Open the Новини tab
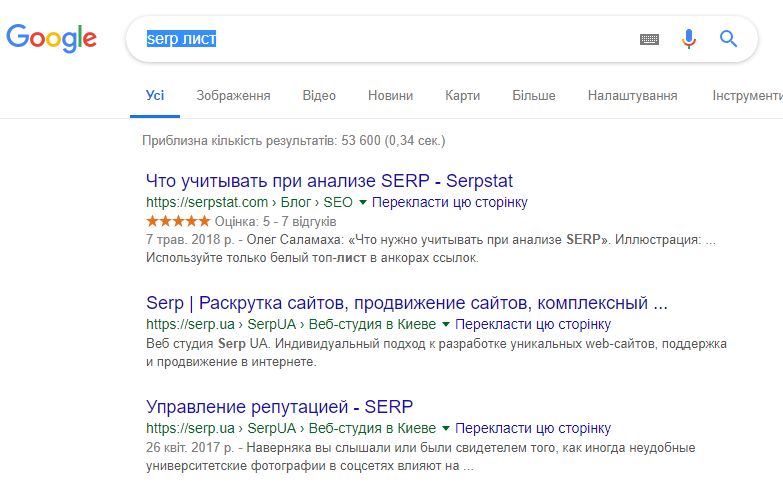Viewport: 783px width, 487px height. click(x=391, y=95)
